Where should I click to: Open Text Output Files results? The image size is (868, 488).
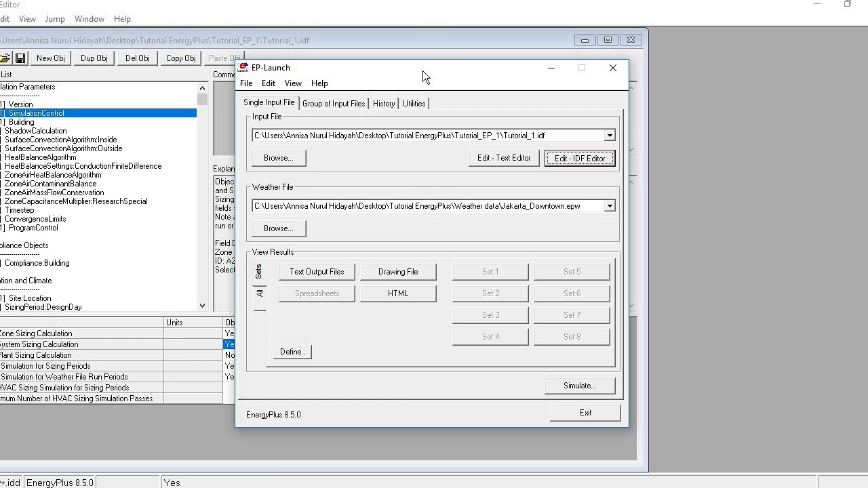point(317,272)
